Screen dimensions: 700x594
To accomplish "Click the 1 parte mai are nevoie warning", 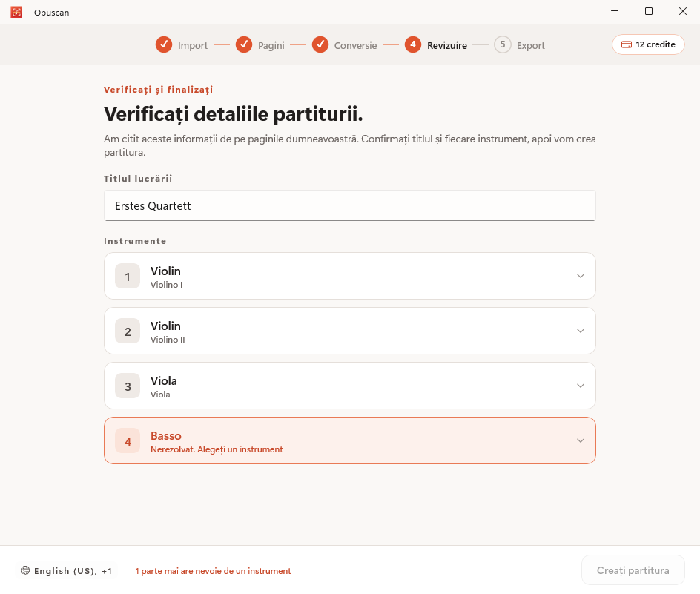I will click(x=213, y=571).
